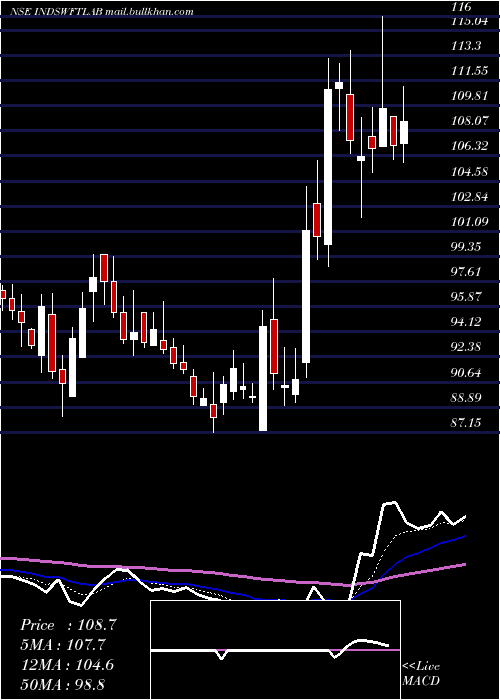
Task: Click the <<Live MACD label
Action: [x=421, y=673]
